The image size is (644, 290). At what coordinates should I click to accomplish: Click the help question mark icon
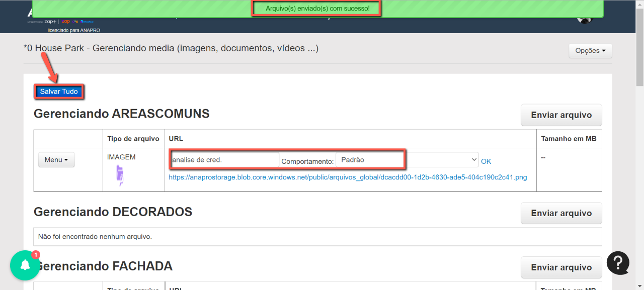[x=618, y=263]
